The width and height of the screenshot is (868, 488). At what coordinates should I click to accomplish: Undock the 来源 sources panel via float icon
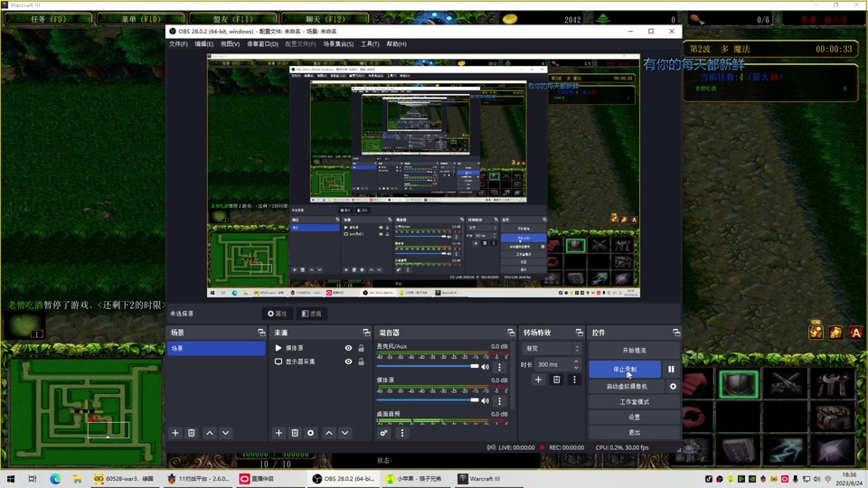(366, 333)
